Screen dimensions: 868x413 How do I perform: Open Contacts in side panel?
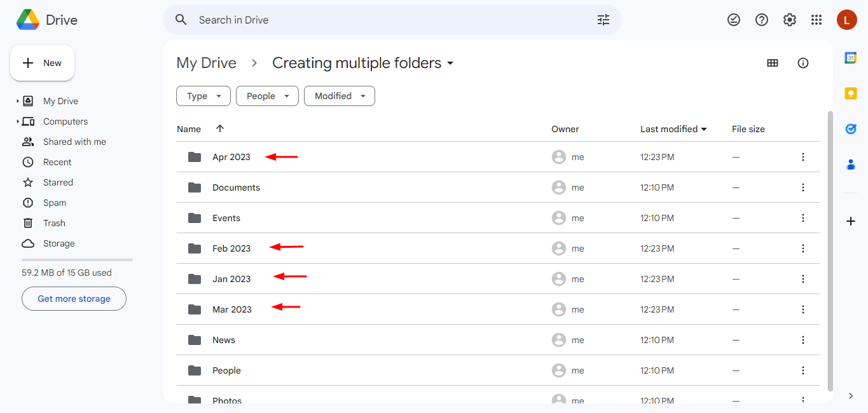pos(851,165)
